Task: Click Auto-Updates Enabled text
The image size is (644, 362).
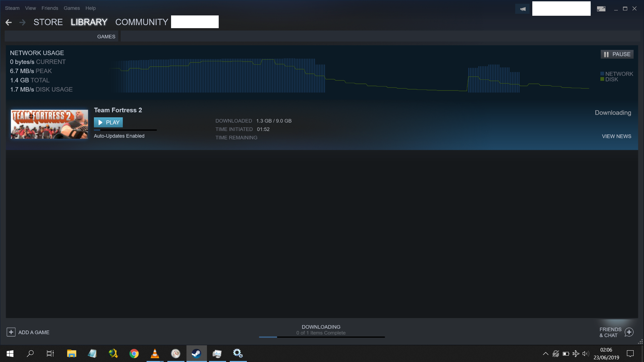Action: pyautogui.click(x=119, y=136)
